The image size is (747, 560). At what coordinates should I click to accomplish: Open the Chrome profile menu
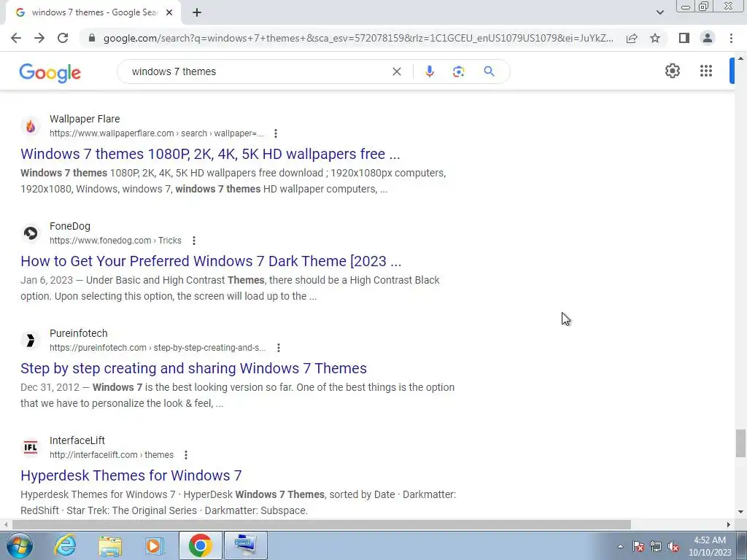[x=708, y=38]
